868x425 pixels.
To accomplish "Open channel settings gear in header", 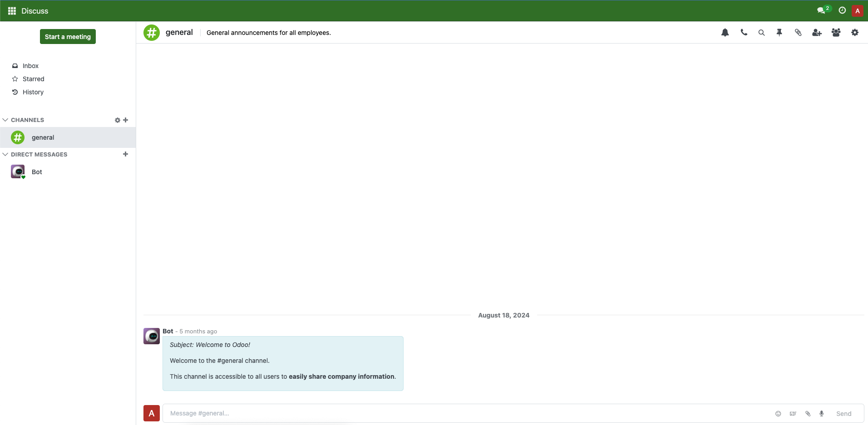I will tap(855, 33).
